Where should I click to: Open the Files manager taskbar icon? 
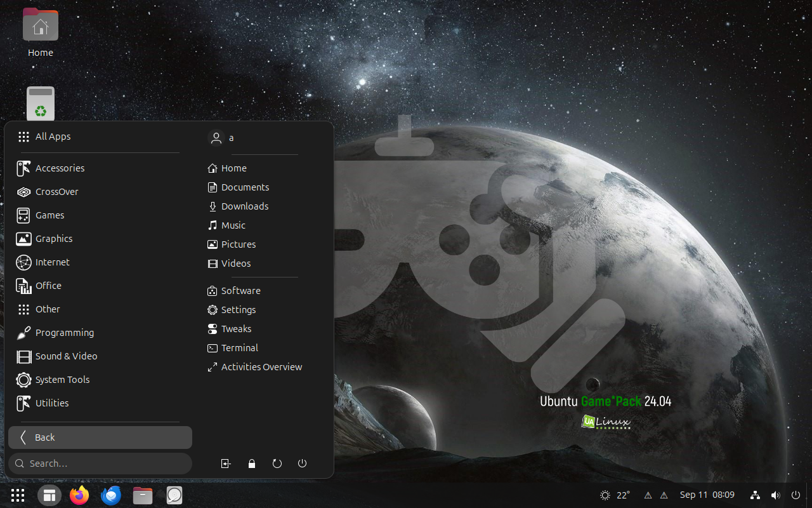143,495
